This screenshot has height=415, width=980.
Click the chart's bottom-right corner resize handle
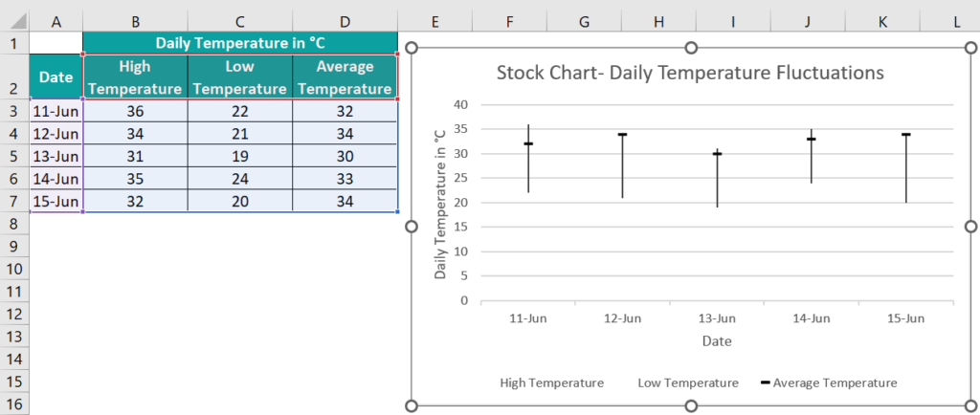click(970, 406)
